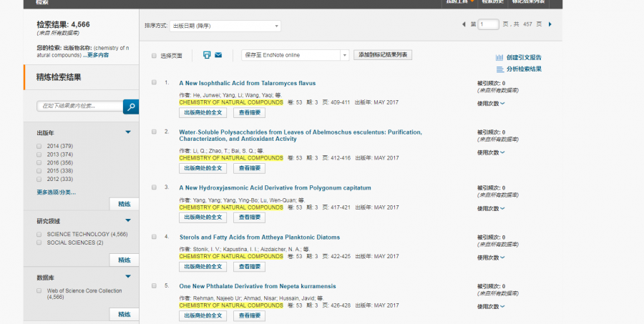Select result 4 checkbox Sterols and Fatty Acids

(154, 237)
